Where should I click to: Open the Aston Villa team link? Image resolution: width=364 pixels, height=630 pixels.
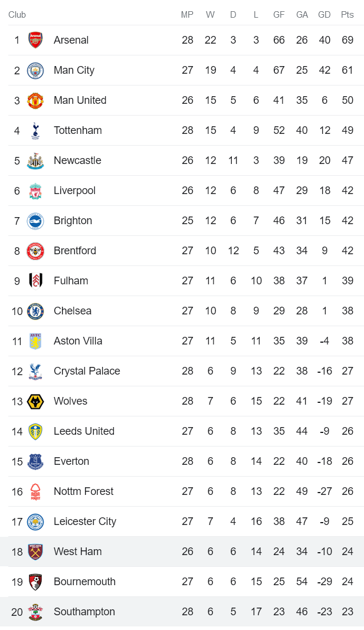pyautogui.click(x=78, y=341)
